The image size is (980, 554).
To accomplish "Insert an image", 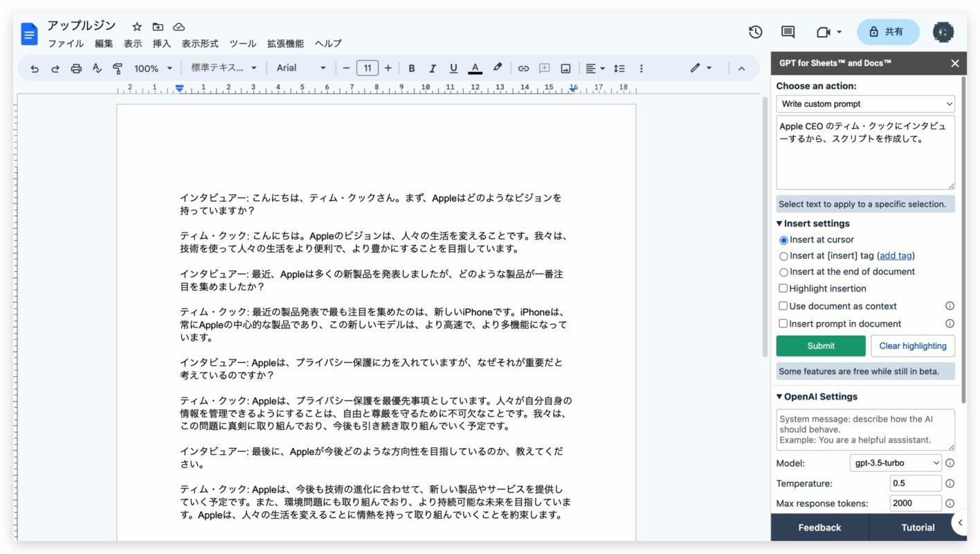I will click(565, 69).
